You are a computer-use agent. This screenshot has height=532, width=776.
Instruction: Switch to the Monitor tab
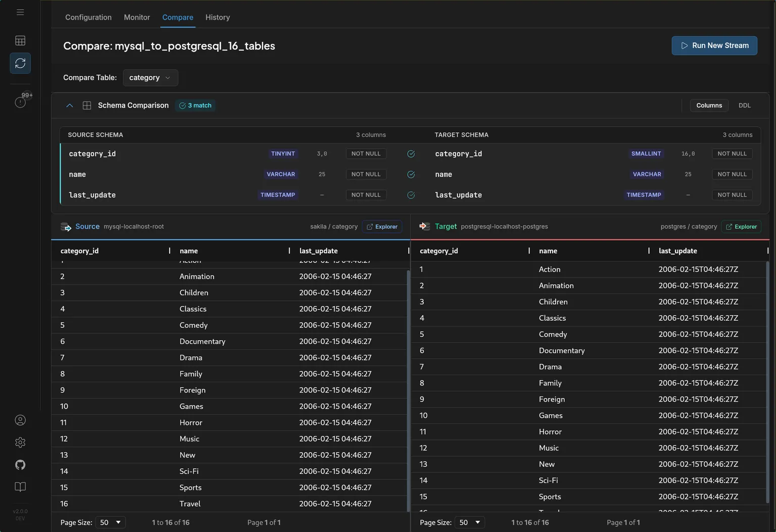137,17
